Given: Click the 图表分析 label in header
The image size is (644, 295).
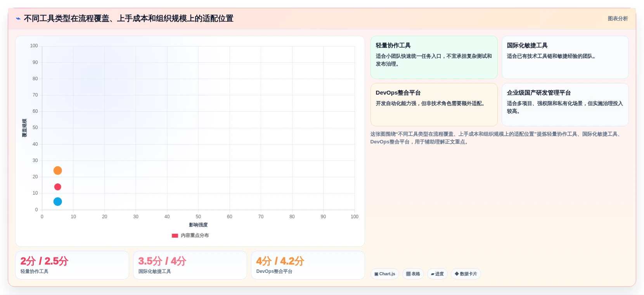Looking at the screenshot, I should click(618, 19).
